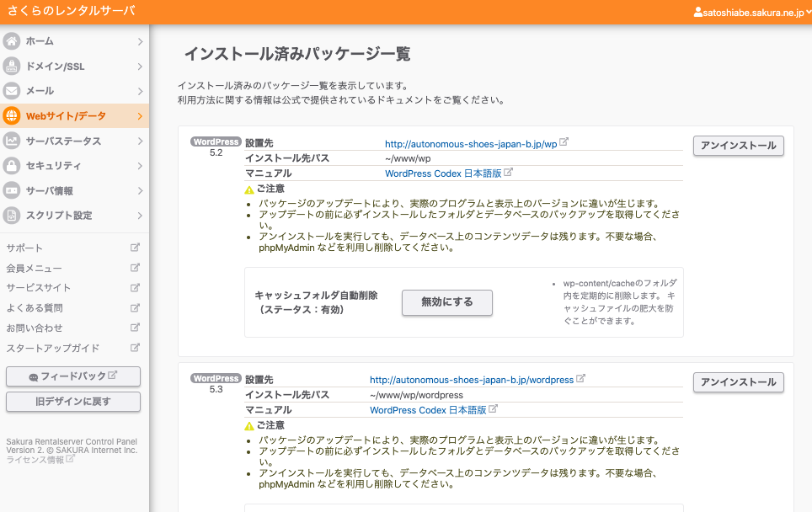The height and width of the screenshot is (512, 812).
Task: Click the Domain/SSL lock icon
Action: click(x=12, y=67)
